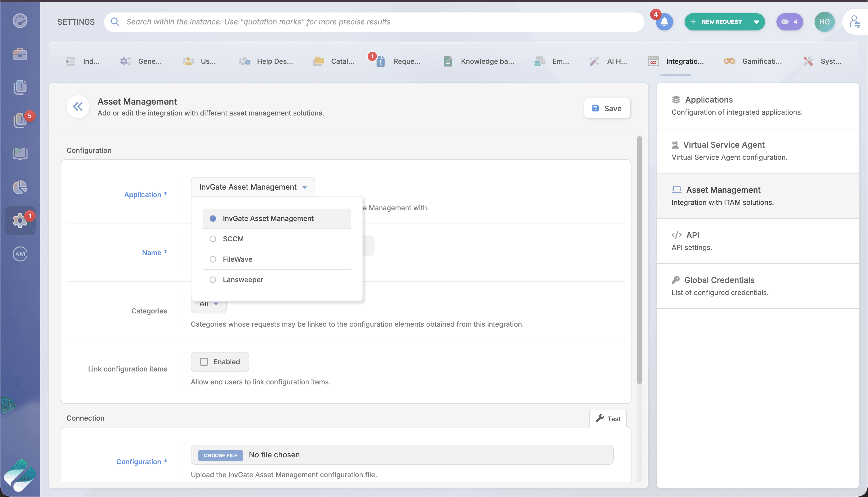868x497 pixels.
Task: Click the Asset Management laptop icon
Action: point(676,190)
